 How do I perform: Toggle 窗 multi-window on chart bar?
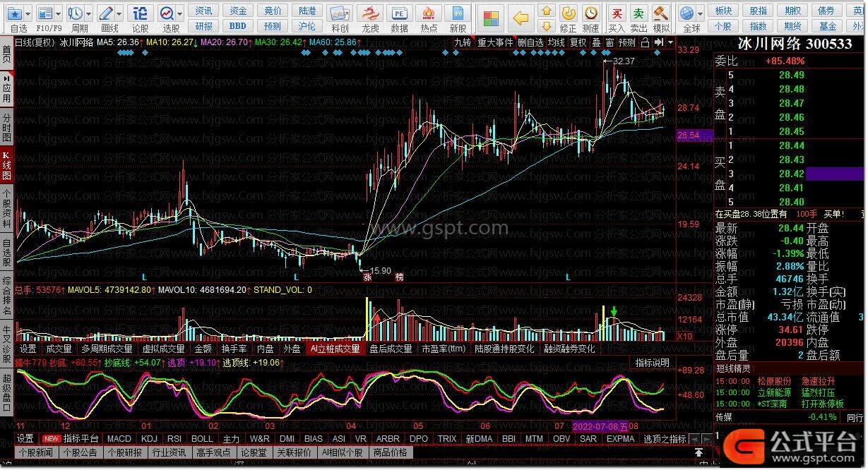[x=609, y=42]
